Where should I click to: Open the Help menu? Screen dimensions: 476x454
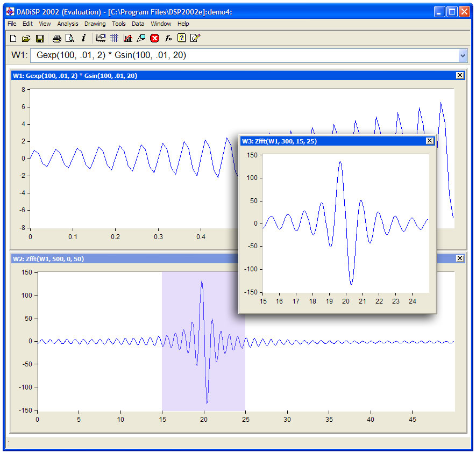pyautogui.click(x=183, y=24)
